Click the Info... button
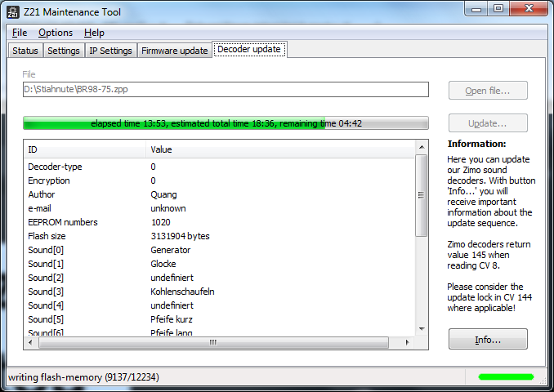The image size is (554, 392). 488,339
